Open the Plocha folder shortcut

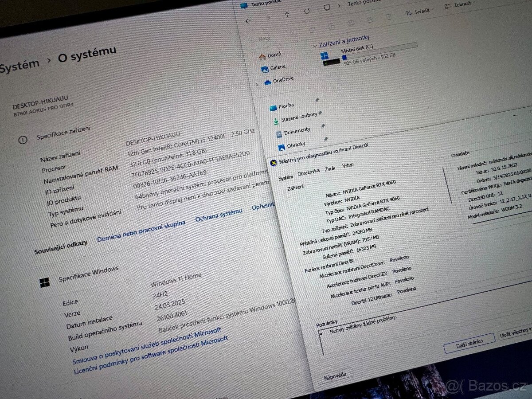click(286, 106)
